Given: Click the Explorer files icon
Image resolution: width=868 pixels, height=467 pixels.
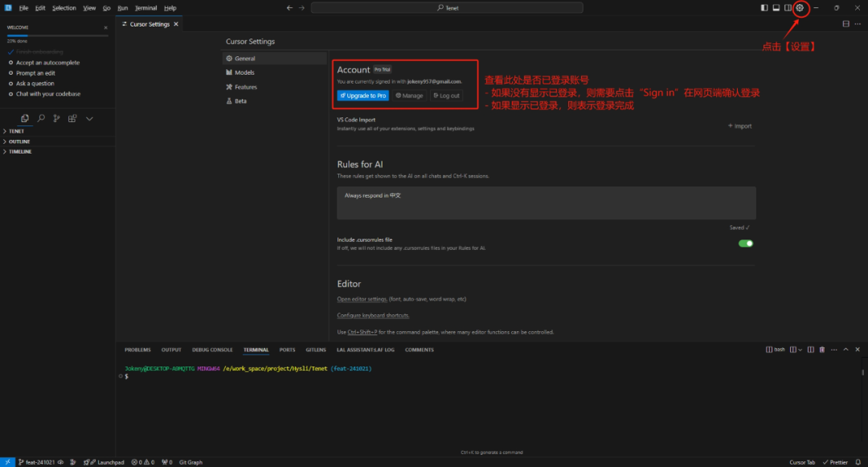Looking at the screenshot, I should [x=24, y=118].
